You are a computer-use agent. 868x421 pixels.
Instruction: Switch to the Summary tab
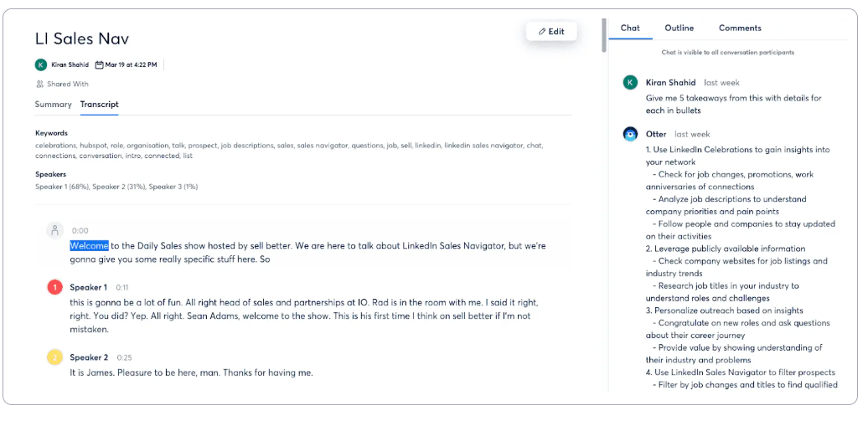pos(53,105)
